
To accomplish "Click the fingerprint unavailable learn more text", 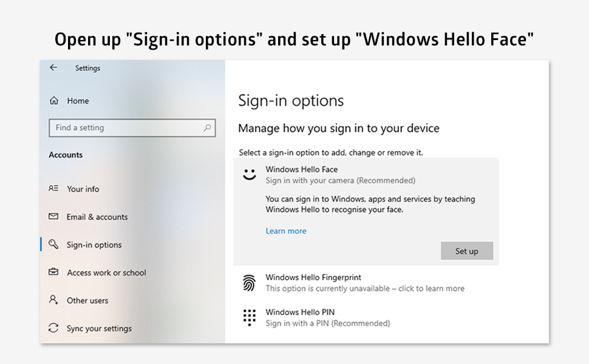I will pos(364,288).
